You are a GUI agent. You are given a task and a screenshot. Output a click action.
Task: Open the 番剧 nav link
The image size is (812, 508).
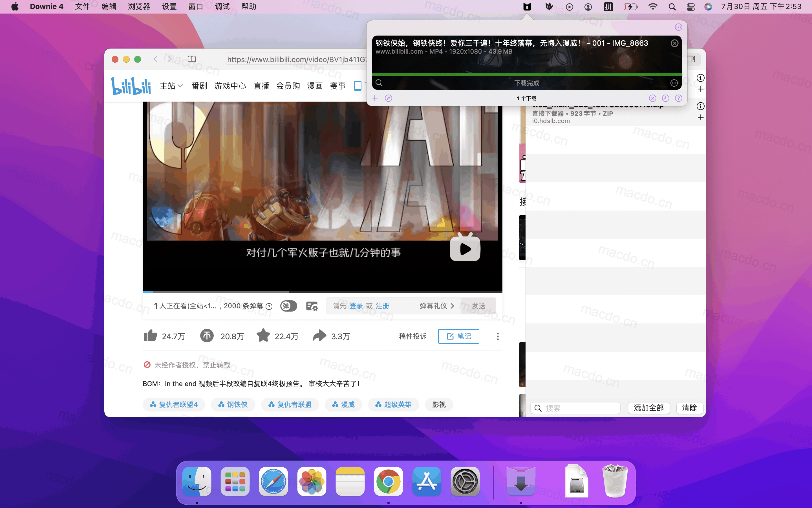[x=199, y=86]
